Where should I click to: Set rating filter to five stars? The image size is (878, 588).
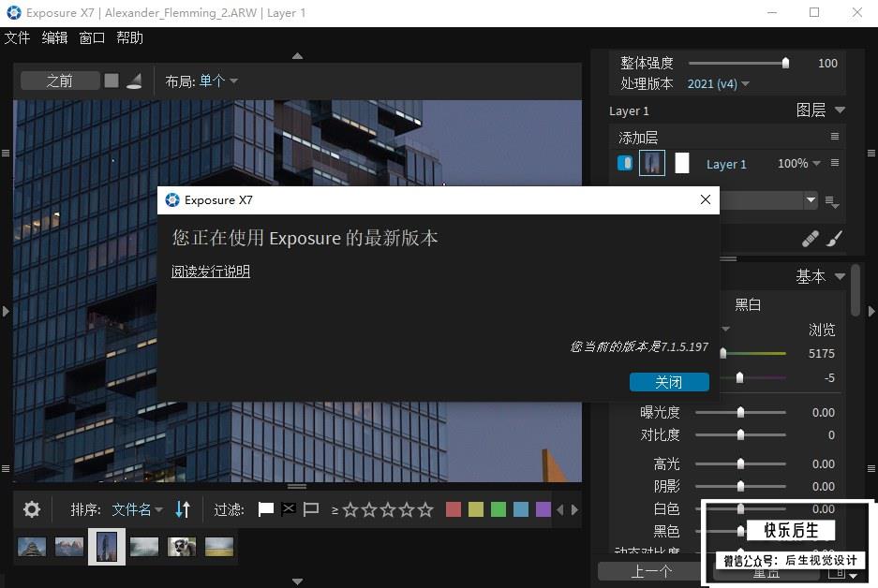tap(425, 509)
